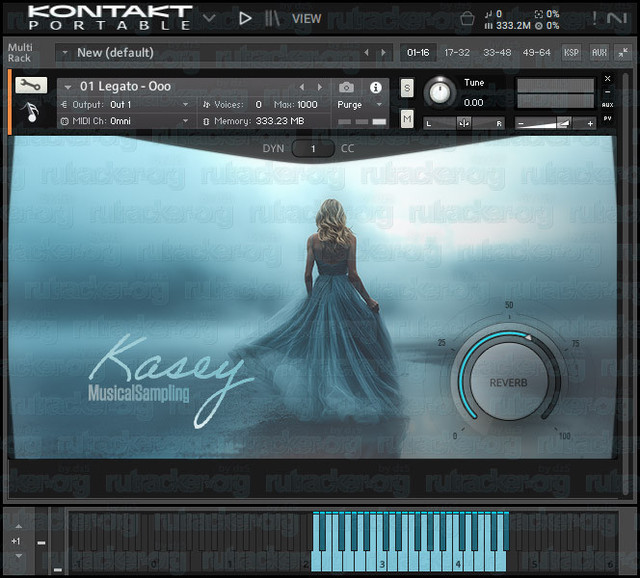Switch to the 17-32 page tab

(x=457, y=53)
